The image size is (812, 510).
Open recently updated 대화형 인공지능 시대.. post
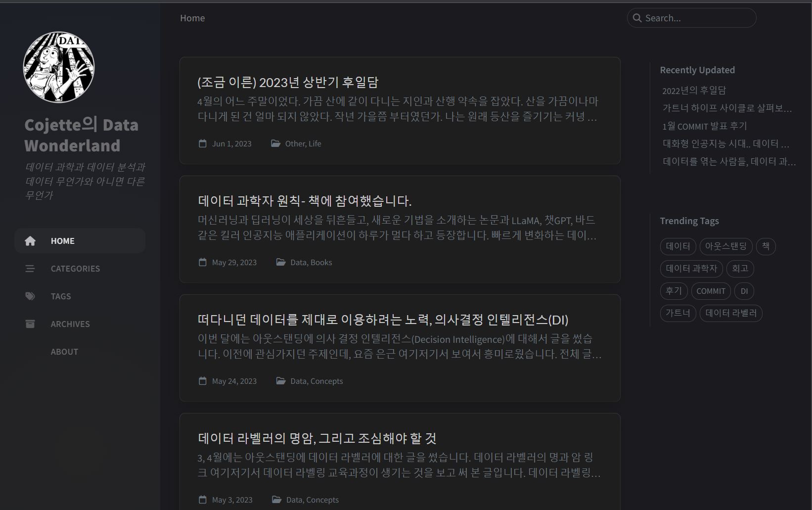(726, 143)
